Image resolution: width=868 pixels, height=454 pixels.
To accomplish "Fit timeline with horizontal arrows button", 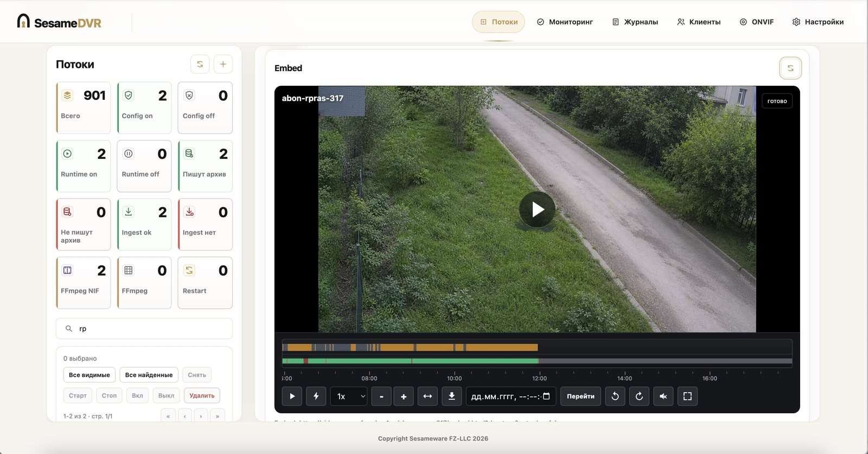I will click(427, 397).
